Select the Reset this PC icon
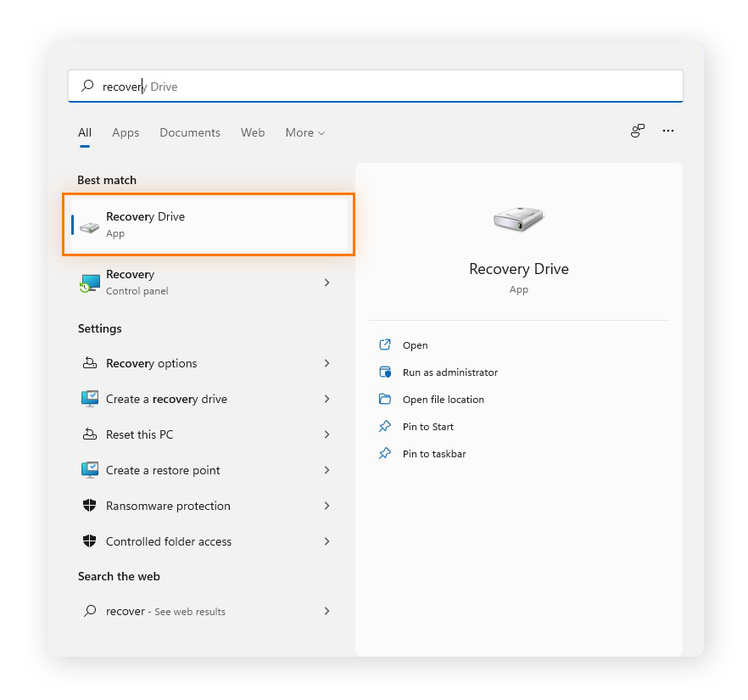Screen dimensions: 748x700 pos(89,434)
